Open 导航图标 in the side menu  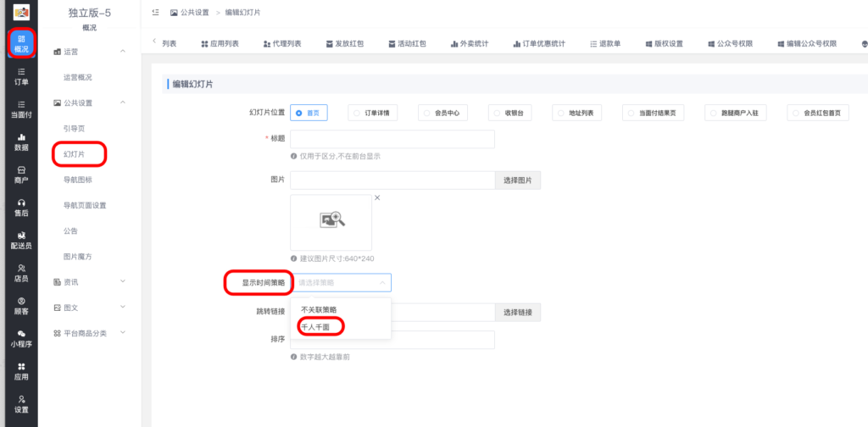(x=77, y=180)
